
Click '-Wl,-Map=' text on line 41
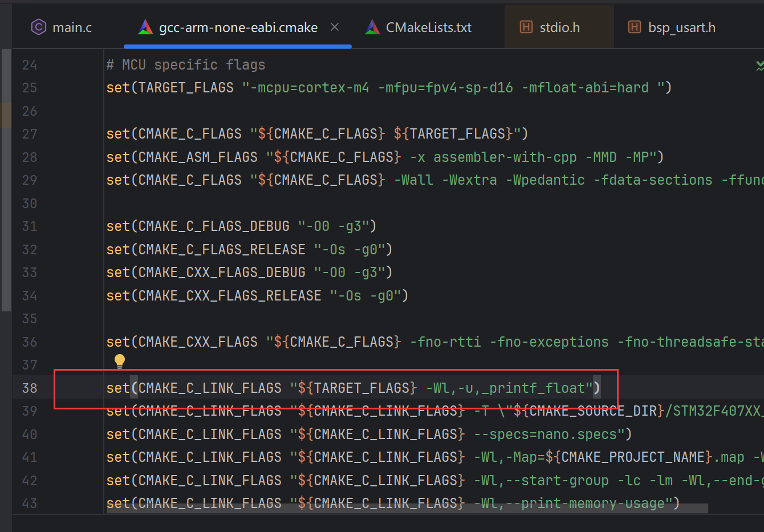point(509,457)
